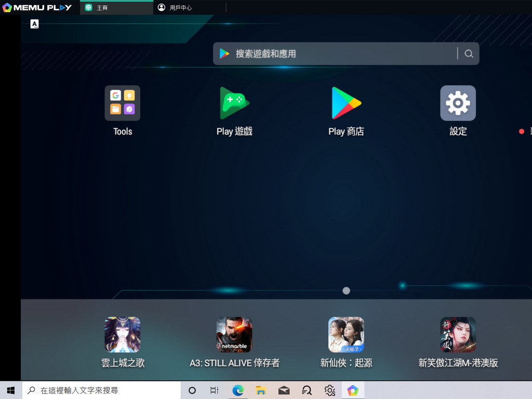Click the keyboard input 'A' indicator icon
This screenshot has height=399, width=532.
[x=35, y=24]
